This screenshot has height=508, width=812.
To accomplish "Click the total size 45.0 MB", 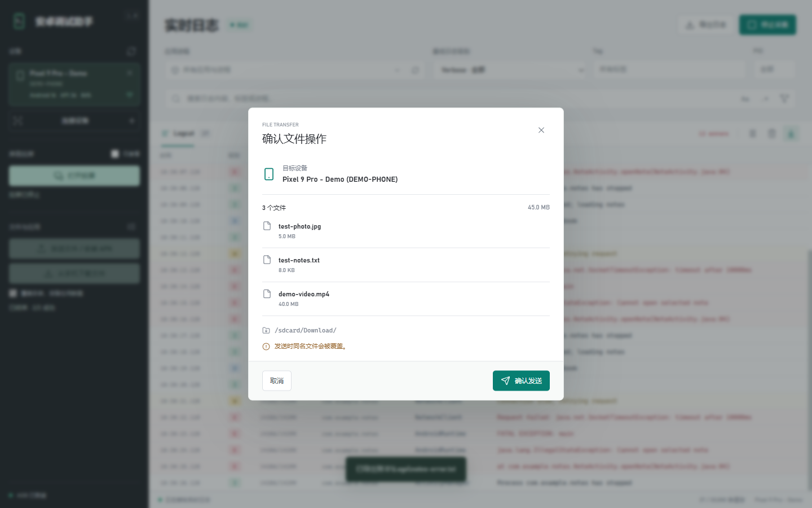I will click(x=539, y=208).
